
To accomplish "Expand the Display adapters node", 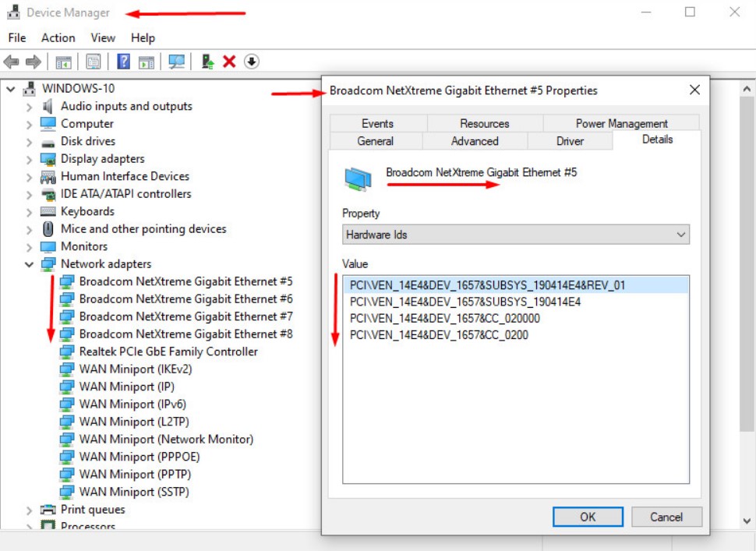I will coord(30,160).
